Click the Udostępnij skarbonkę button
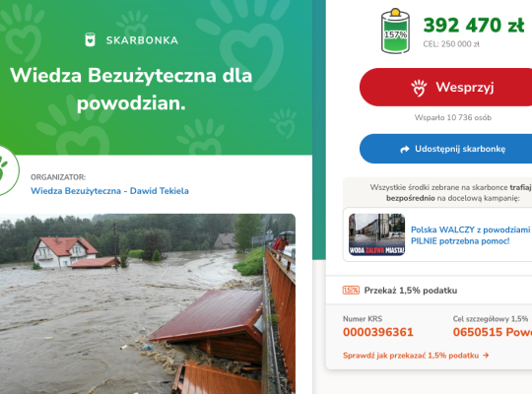The height and width of the screenshot is (394, 532). (446, 149)
